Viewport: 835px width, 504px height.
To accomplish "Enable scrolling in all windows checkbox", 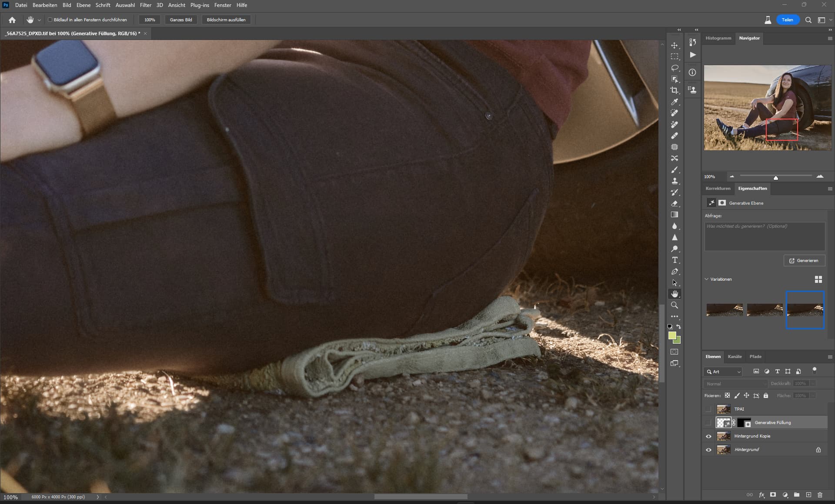I will pyautogui.click(x=50, y=20).
